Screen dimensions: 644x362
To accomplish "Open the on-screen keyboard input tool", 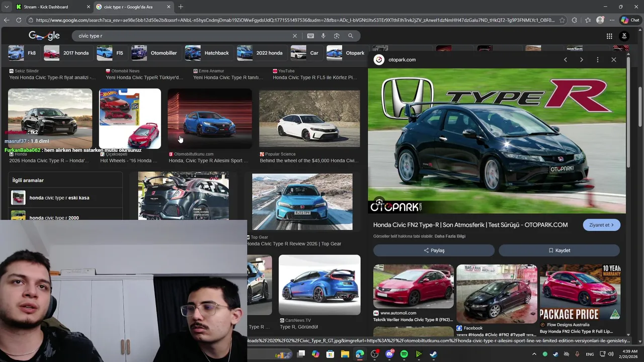I will coord(310,36).
